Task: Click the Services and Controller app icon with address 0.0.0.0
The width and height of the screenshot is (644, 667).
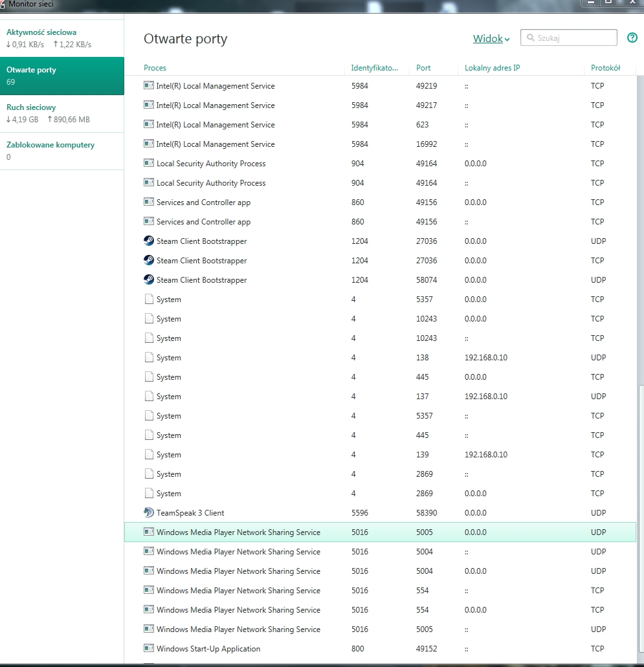Action: (149, 202)
